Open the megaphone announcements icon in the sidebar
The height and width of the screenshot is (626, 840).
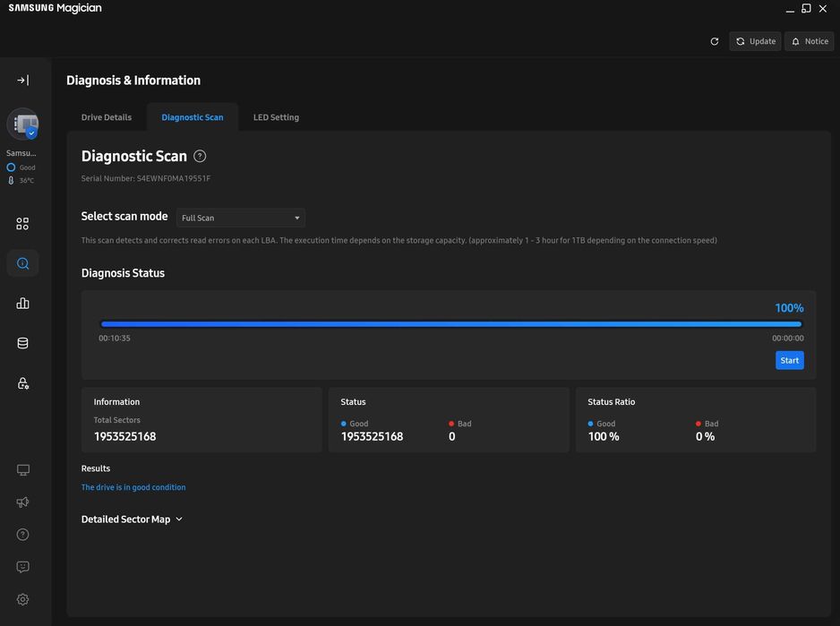[x=22, y=502]
